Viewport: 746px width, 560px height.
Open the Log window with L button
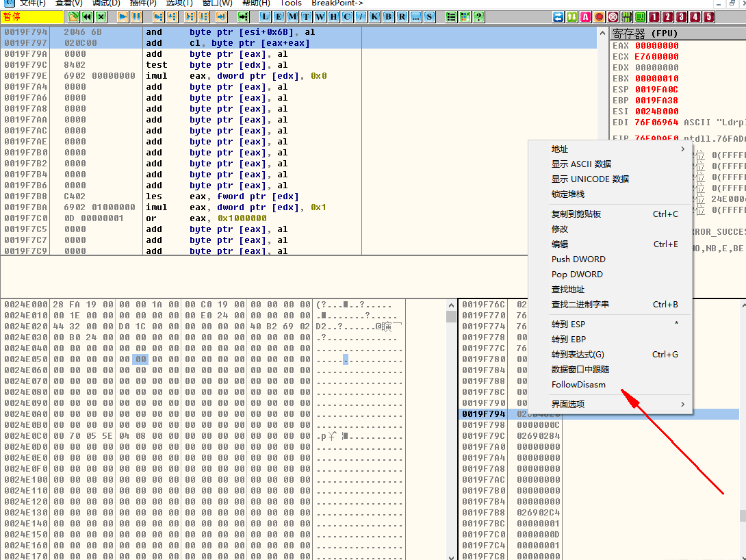(x=265, y=17)
